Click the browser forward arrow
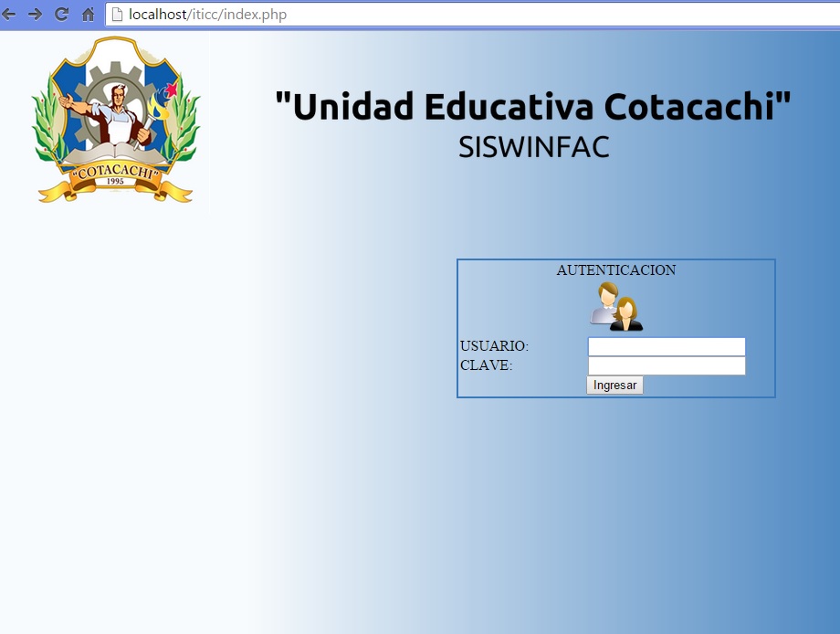840x634 pixels. [36, 15]
